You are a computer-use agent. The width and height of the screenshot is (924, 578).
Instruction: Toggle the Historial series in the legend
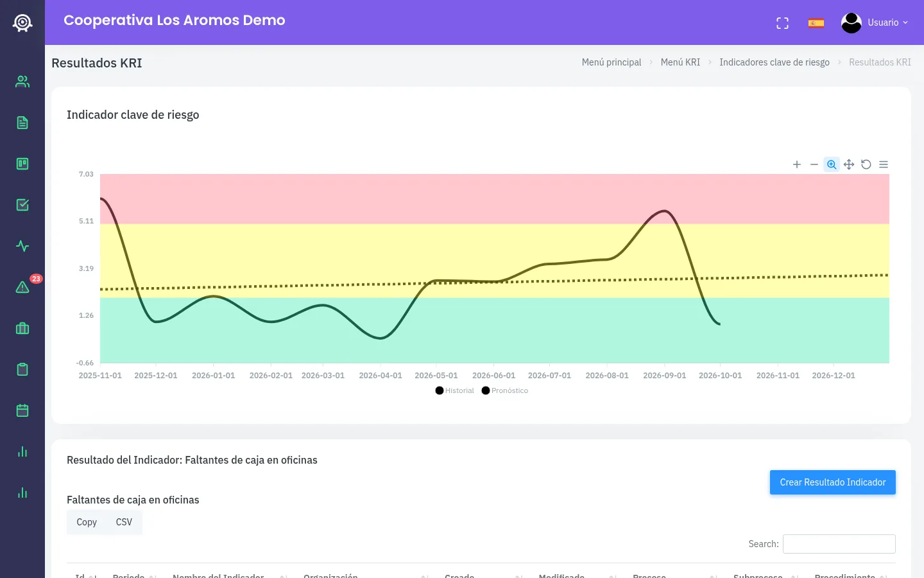pos(454,390)
